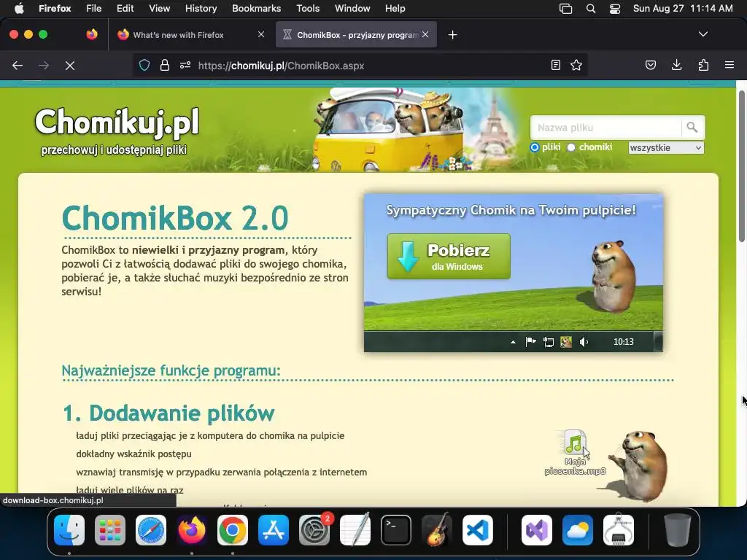Open Firefox application hamburger menu
Viewport: 747px width, 560px height.
[x=729, y=65]
